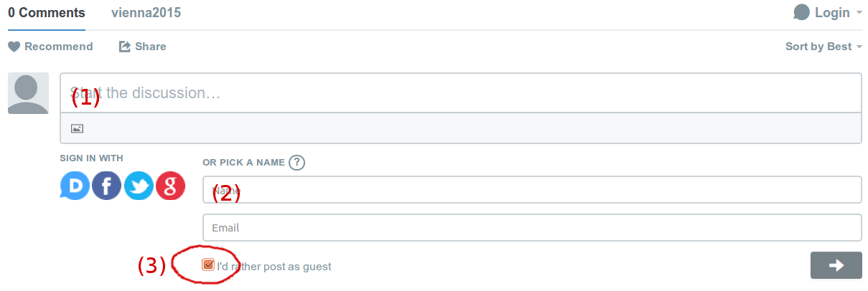The width and height of the screenshot is (868, 291).
Task: Sign in with the Twitter bird icon
Action: [x=139, y=186]
